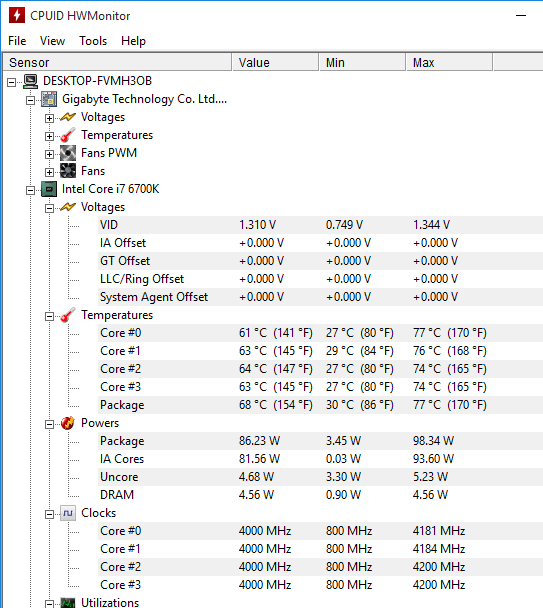This screenshot has width=543, height=608.
Task: Collapse the Powers section
Action: point(49,424)
